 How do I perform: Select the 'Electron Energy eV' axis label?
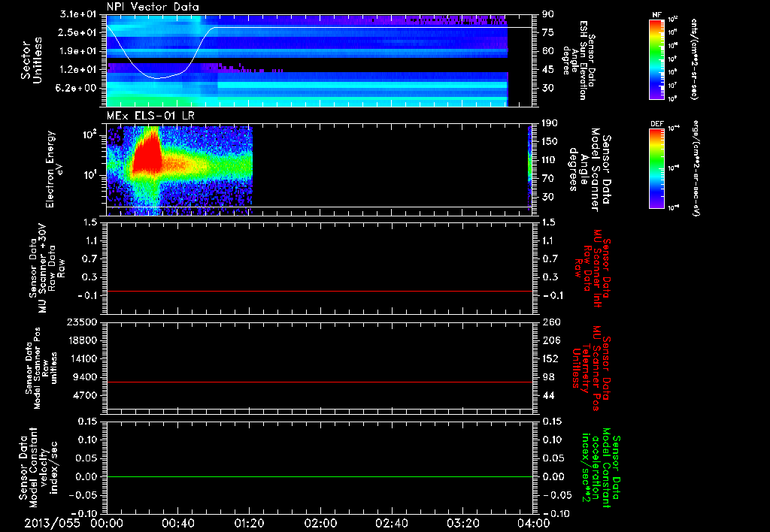tap(54, 169)
